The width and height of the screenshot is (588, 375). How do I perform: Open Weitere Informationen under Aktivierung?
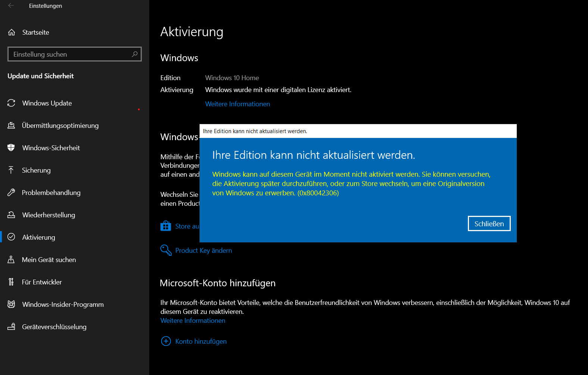[238, 104]
